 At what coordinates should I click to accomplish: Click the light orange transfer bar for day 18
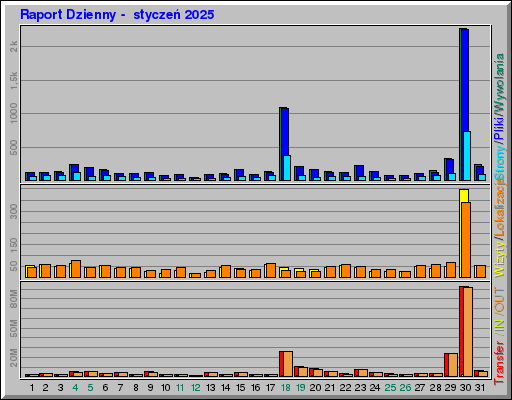pos(288,364)
